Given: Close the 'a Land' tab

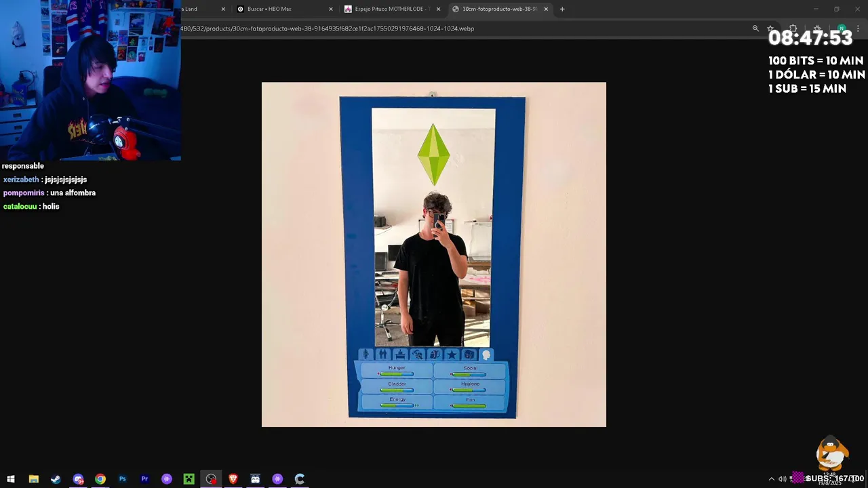Looking at the screenshot, I should coord(223,9).
